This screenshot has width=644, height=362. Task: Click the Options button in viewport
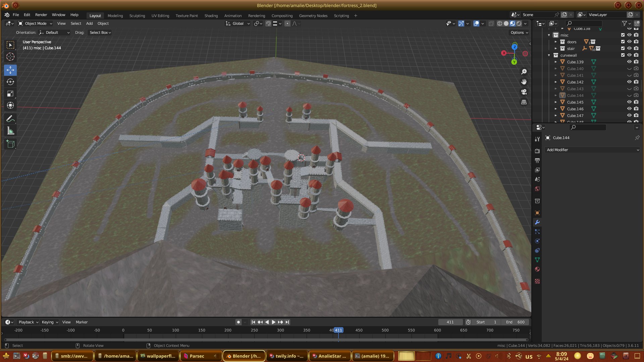tap(519, 33)
